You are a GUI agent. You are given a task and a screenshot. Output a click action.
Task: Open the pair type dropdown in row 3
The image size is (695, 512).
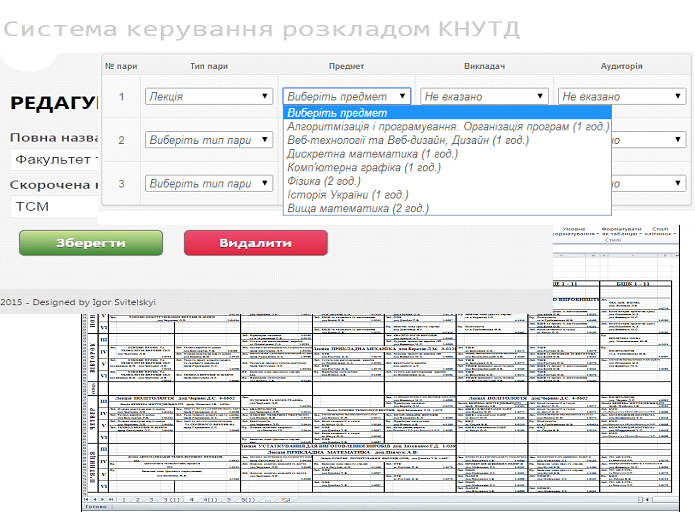coord(208,184)
